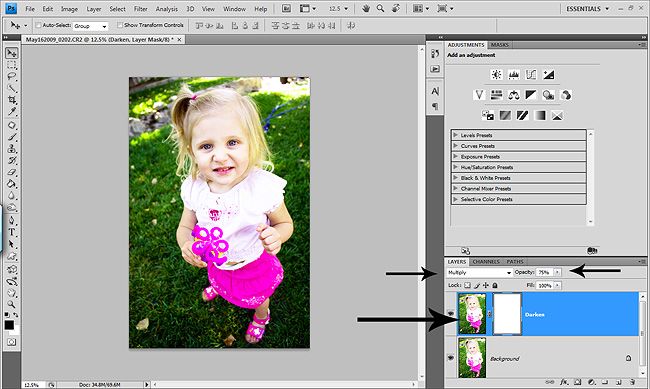Add a Curves adjustment
This screenshot has width=650, height=389.
(531, 75)
